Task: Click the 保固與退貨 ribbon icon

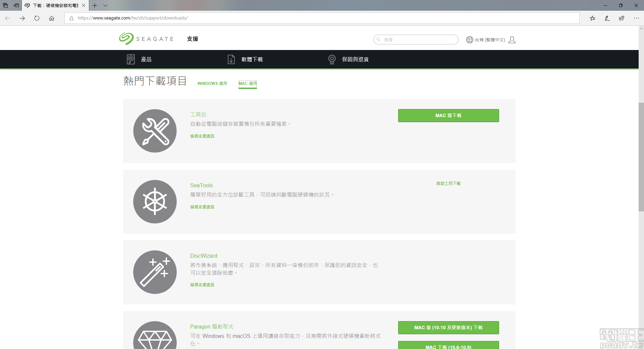Action: click(x=332, y=59)
